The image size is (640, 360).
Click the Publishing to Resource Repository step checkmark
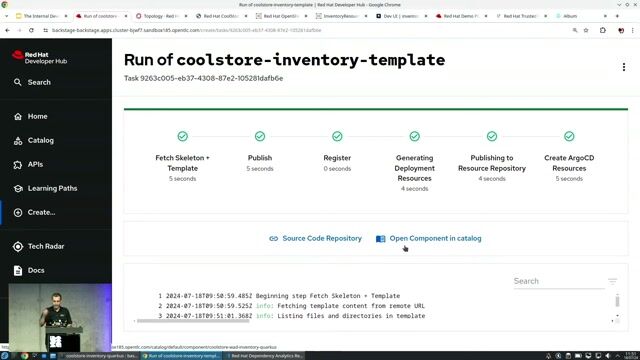[492, 136]
